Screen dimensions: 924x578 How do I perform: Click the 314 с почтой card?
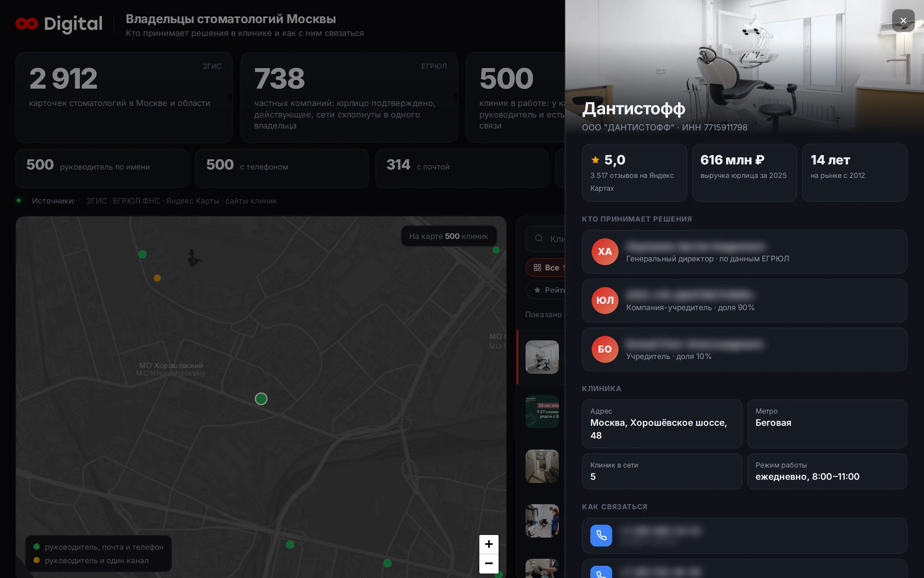point(462,168)
